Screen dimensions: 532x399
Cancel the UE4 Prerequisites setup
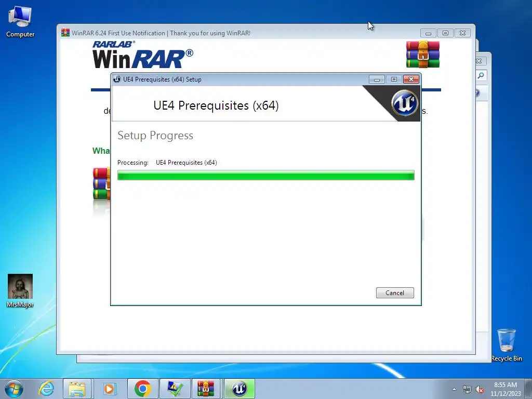[395, 293]
